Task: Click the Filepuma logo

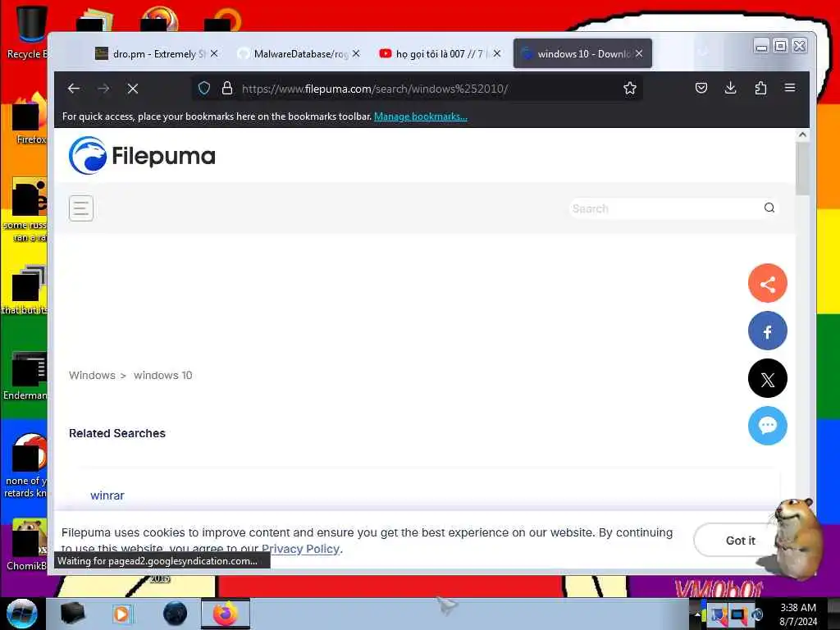Action: coord(142,155)
